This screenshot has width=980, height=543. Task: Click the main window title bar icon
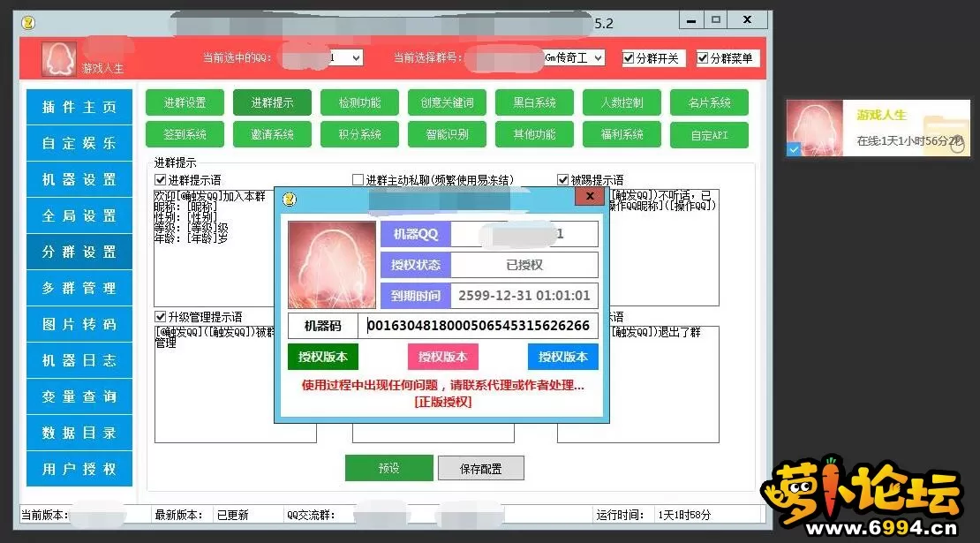coord(28,23)
